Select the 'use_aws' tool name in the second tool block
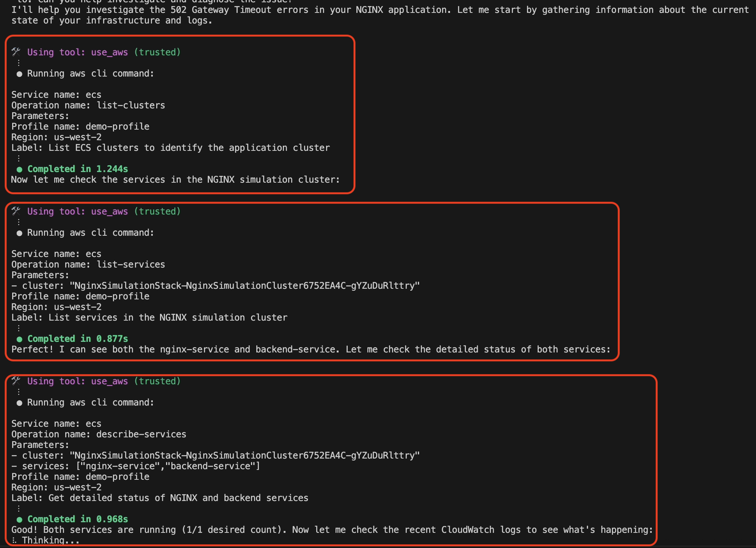 [x=109, y=211]
